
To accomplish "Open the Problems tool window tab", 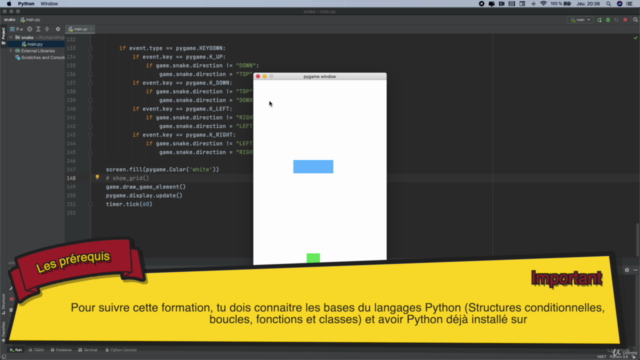I will (61, 350).
